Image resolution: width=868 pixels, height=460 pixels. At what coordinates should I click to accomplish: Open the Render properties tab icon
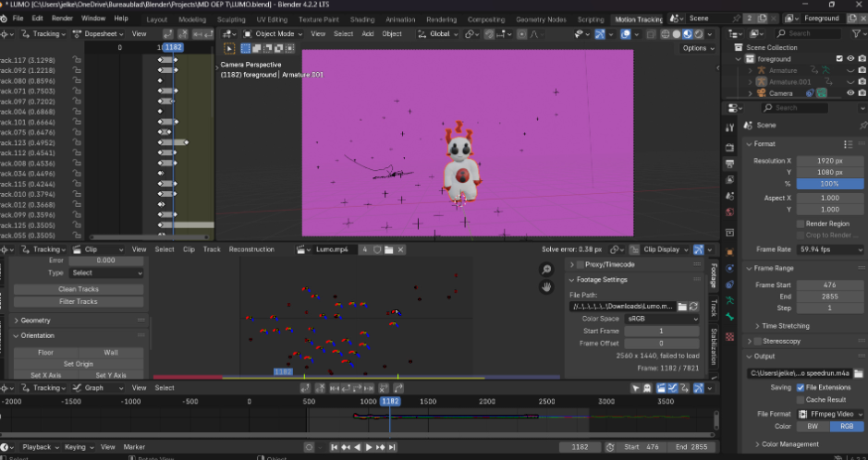(729, 148)
